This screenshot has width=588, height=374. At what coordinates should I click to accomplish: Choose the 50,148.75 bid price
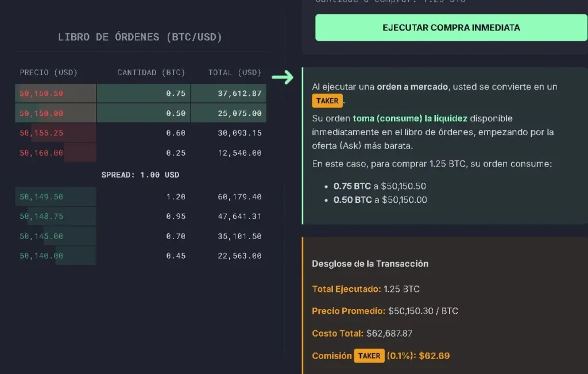coord(41,217)
